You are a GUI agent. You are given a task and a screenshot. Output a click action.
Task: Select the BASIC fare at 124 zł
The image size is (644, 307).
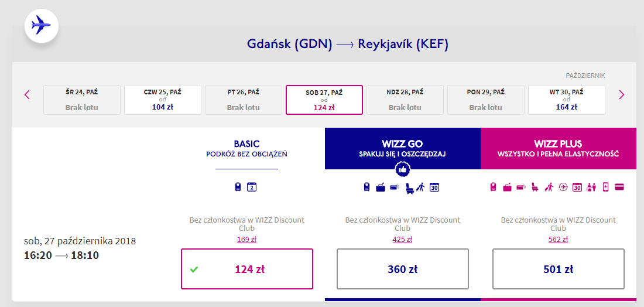(x=247, y=269)
